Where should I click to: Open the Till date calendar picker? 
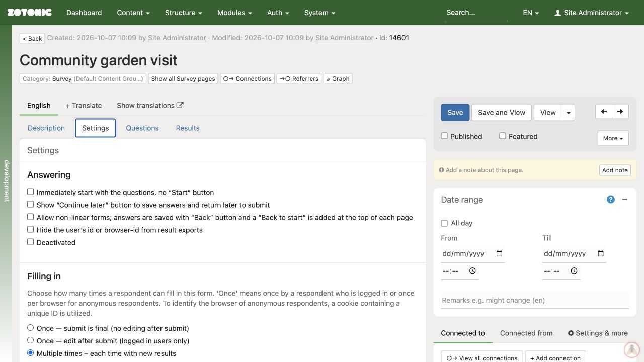(601, 254)
